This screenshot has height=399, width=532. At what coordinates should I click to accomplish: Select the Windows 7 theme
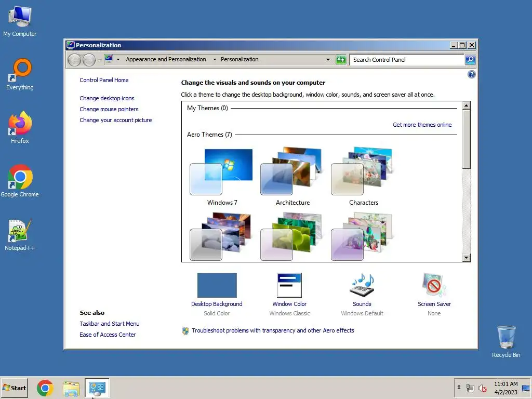pos(222,177)
